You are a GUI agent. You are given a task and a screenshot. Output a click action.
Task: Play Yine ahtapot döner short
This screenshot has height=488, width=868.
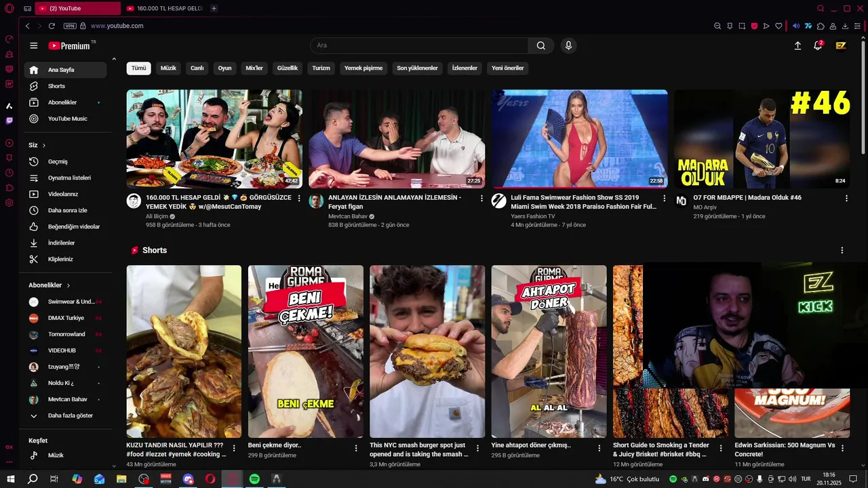(549, 351)
